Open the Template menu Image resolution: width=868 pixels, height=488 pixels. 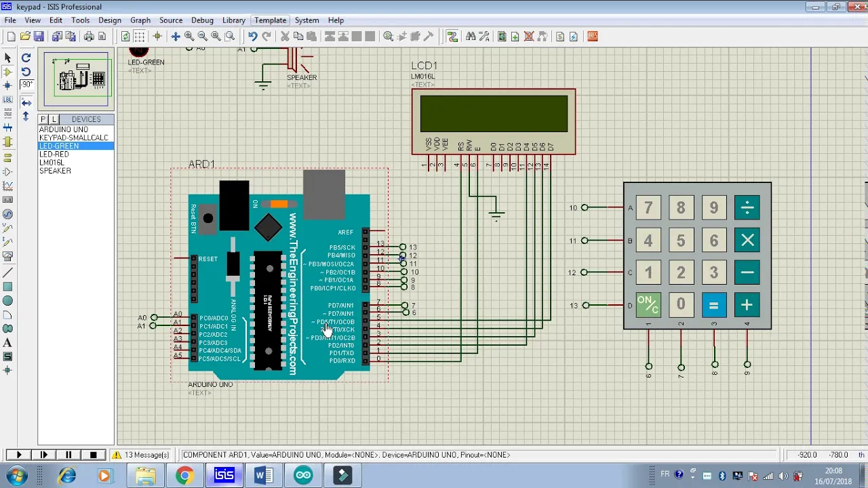(271, 20)
